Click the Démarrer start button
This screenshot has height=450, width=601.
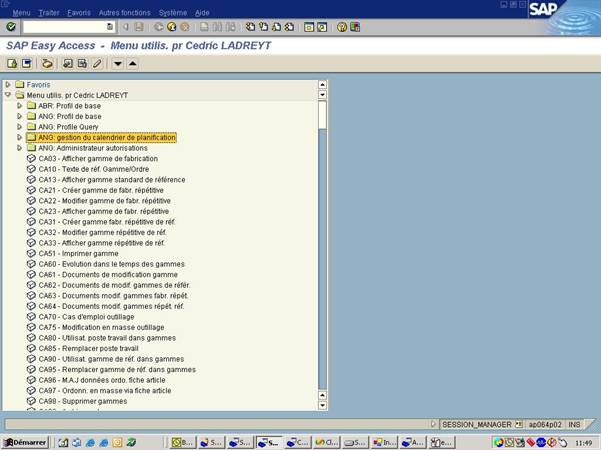[x=25, y=442]
